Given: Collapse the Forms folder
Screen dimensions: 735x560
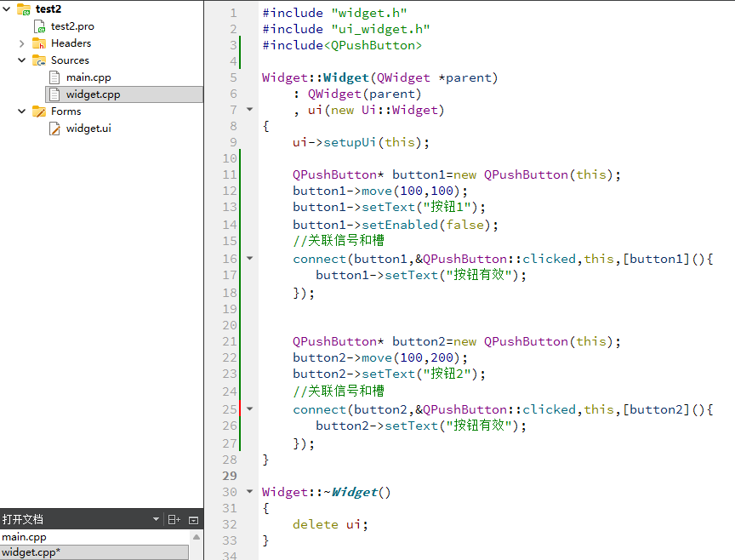Looking at the screenshot, I should coord(21,111).
